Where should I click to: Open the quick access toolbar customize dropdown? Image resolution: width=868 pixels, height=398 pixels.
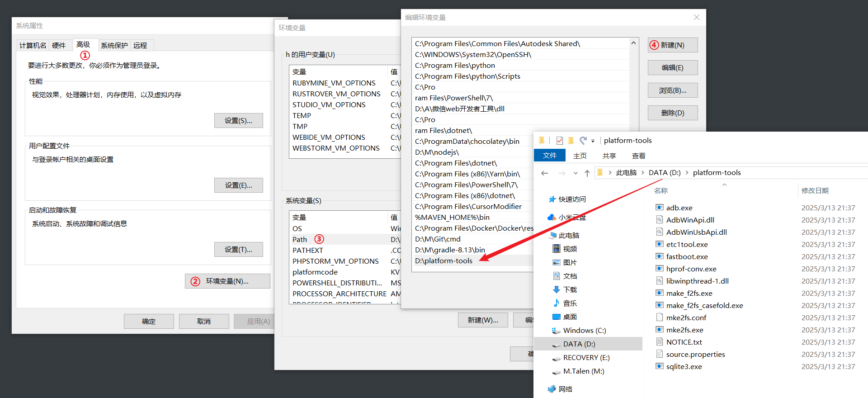coord(593,141)
